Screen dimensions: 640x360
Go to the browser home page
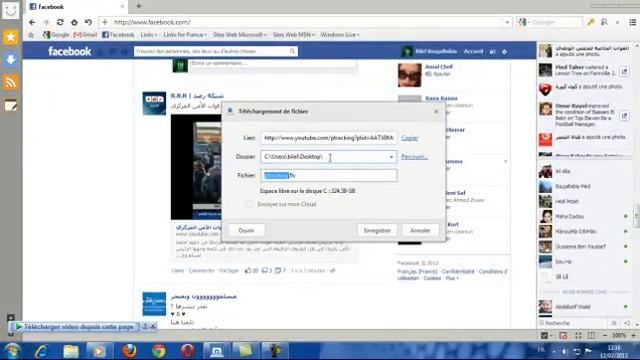coord(74,22)
